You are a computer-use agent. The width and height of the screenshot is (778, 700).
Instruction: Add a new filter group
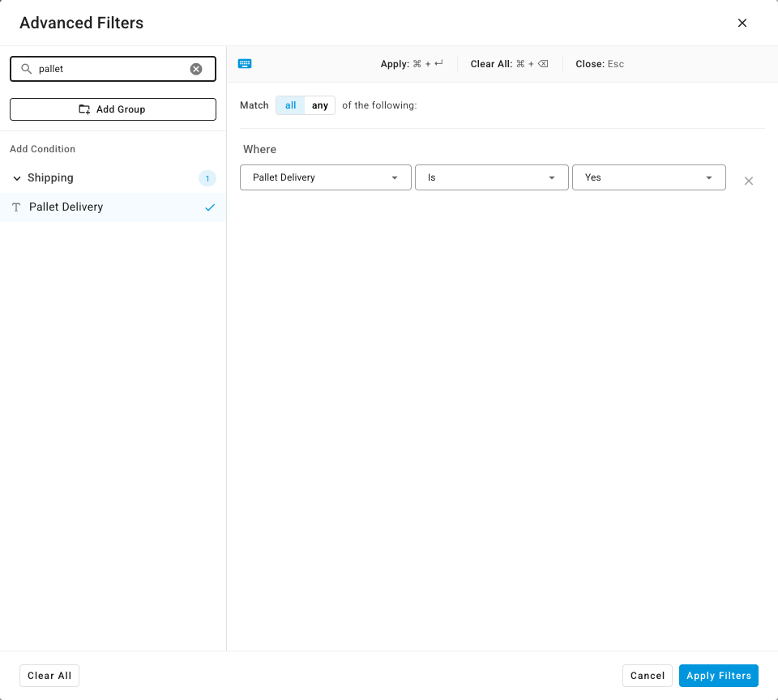point(113,109)
